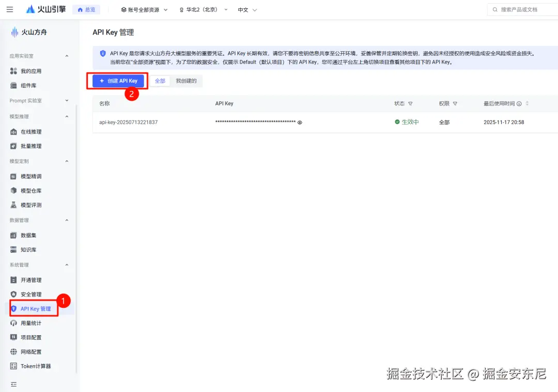Click the 最后使用时间 info icon
This screenshot has height=392, width=558.
(519, 103)
